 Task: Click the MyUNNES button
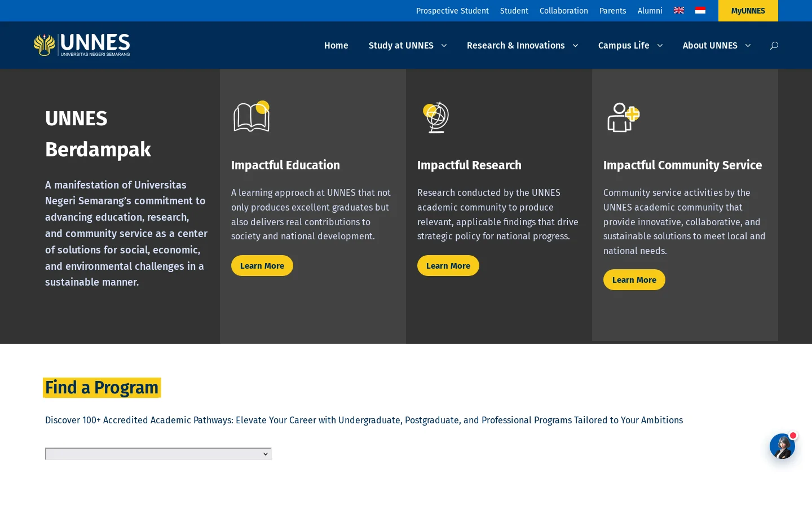click(748, 11)
